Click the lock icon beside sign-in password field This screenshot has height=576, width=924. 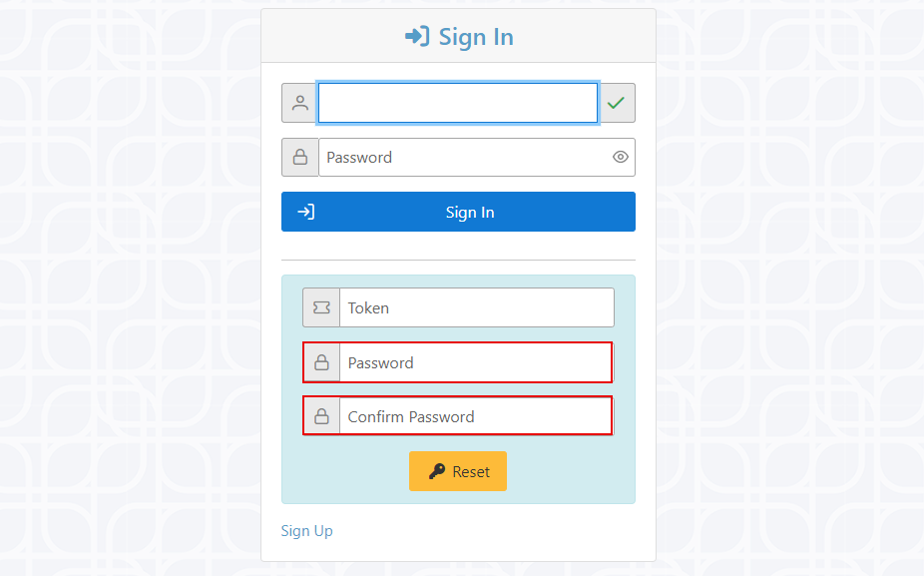300,157
